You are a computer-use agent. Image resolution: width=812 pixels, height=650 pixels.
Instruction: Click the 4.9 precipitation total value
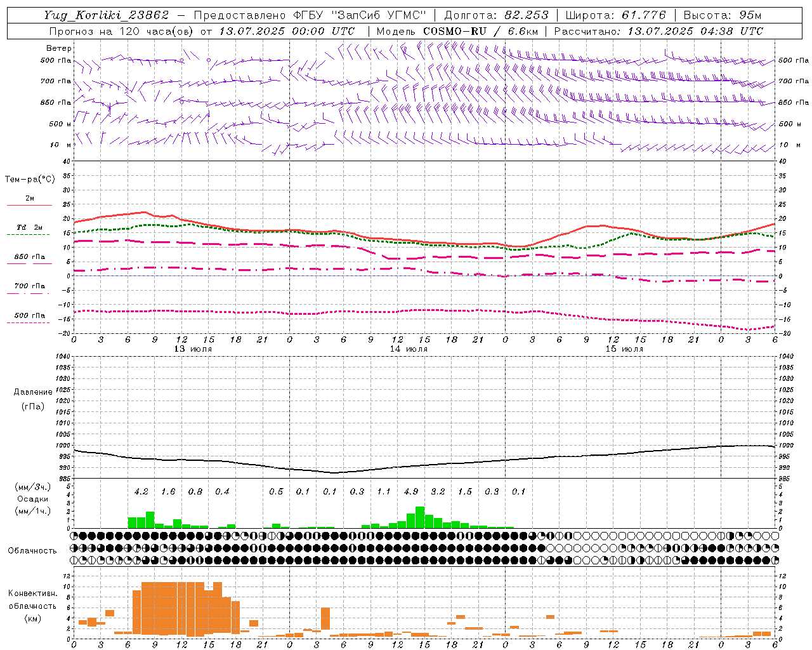411,491
